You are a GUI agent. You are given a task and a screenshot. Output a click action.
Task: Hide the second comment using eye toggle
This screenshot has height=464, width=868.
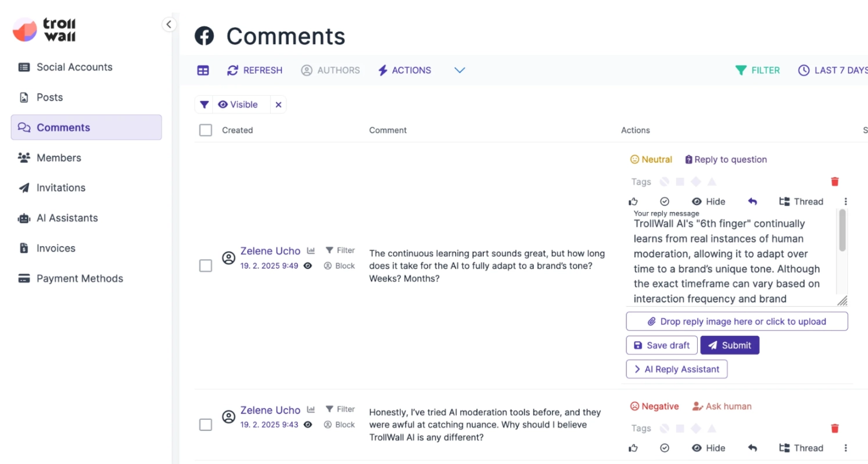tap(708, 448)
